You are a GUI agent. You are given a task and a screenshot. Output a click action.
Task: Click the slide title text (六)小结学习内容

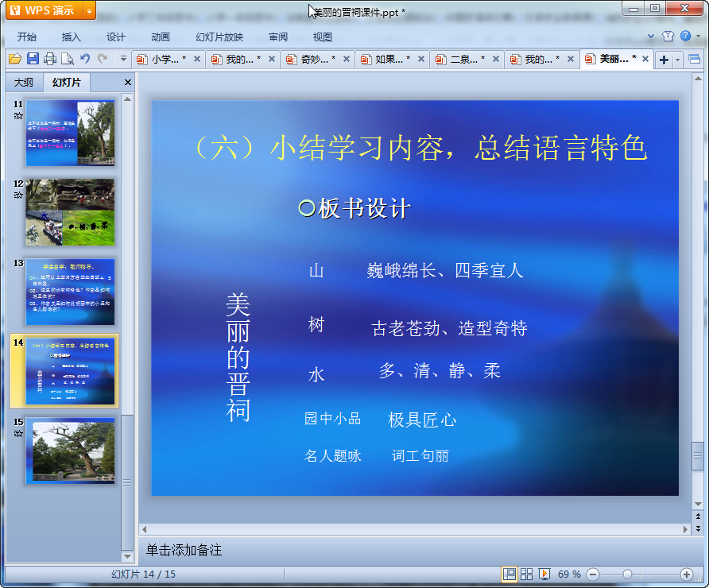(x=420, y=148)
